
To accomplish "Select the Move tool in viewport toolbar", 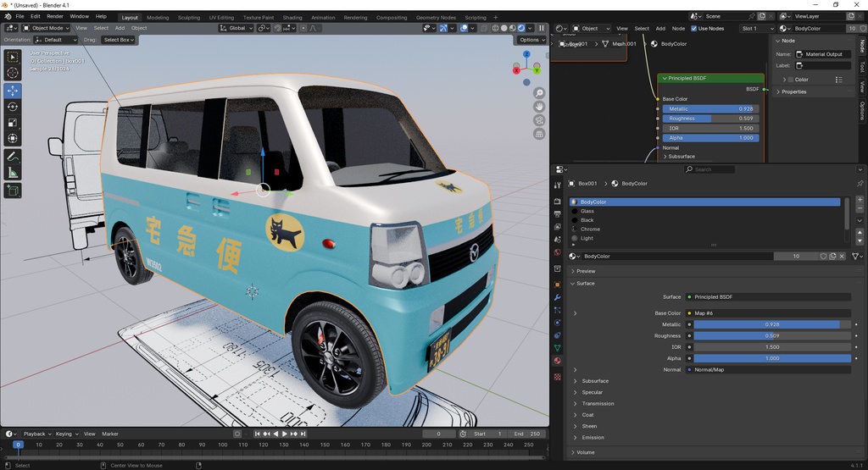I will tap(13, 91).
